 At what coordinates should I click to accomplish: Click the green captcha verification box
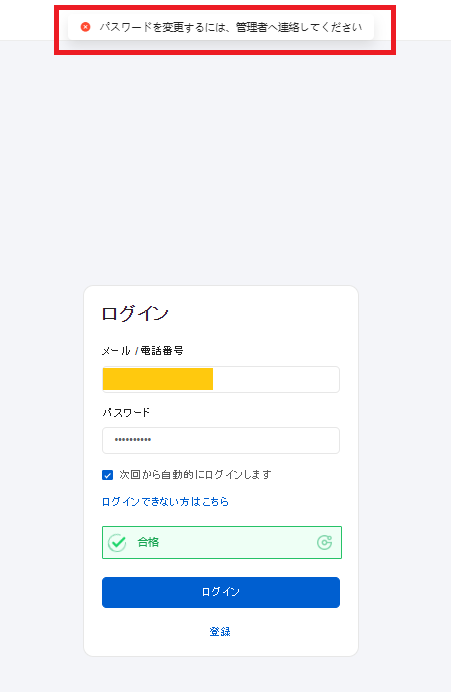[x=222, y=542]
